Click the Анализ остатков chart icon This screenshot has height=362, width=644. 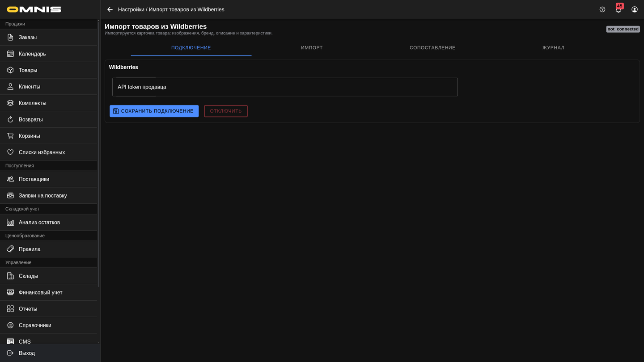point(10,223)
